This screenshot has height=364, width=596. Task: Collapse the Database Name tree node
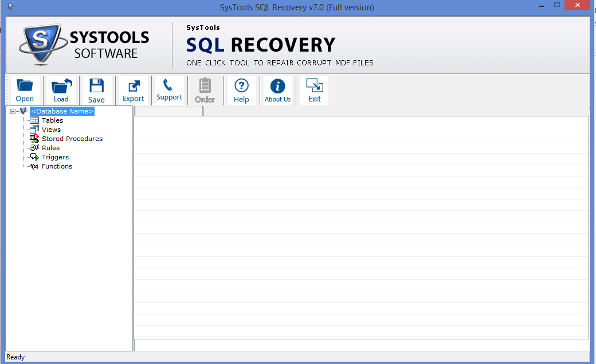13,111
